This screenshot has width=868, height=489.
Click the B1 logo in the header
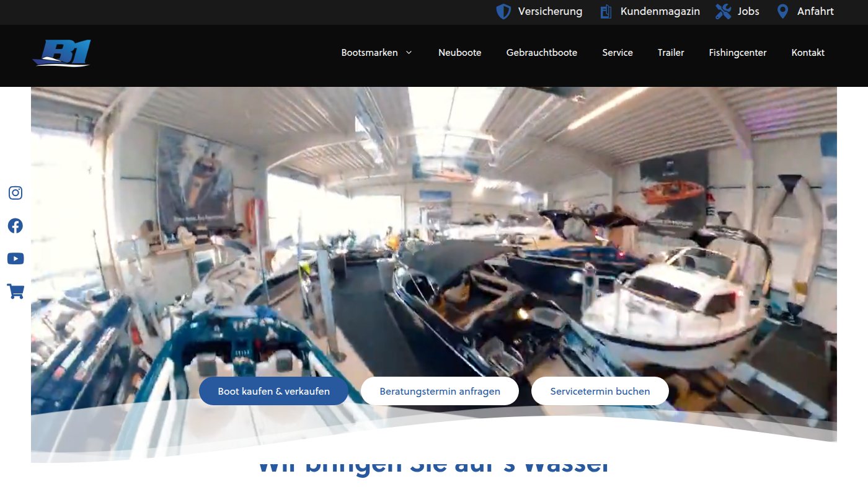coord(62,53)
